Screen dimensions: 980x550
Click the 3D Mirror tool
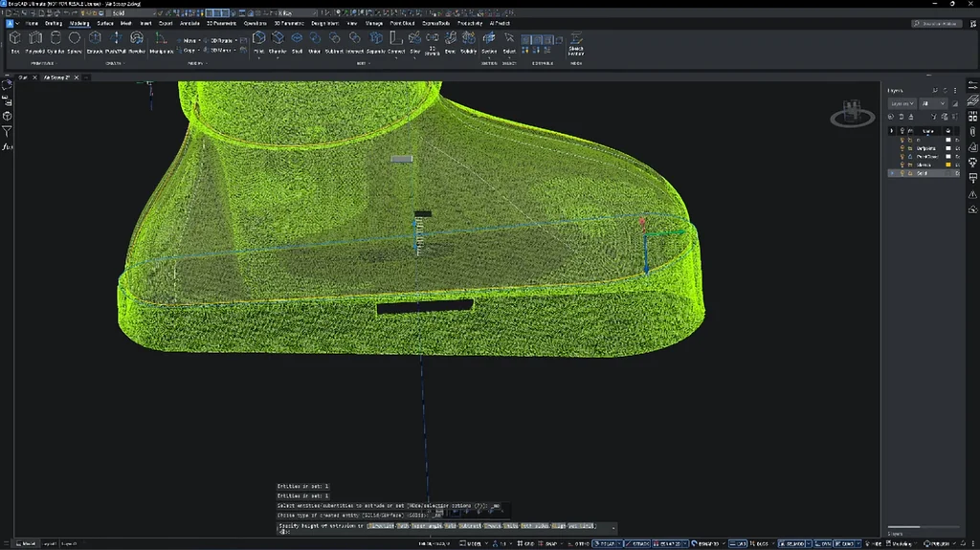[x=217, y=51]
